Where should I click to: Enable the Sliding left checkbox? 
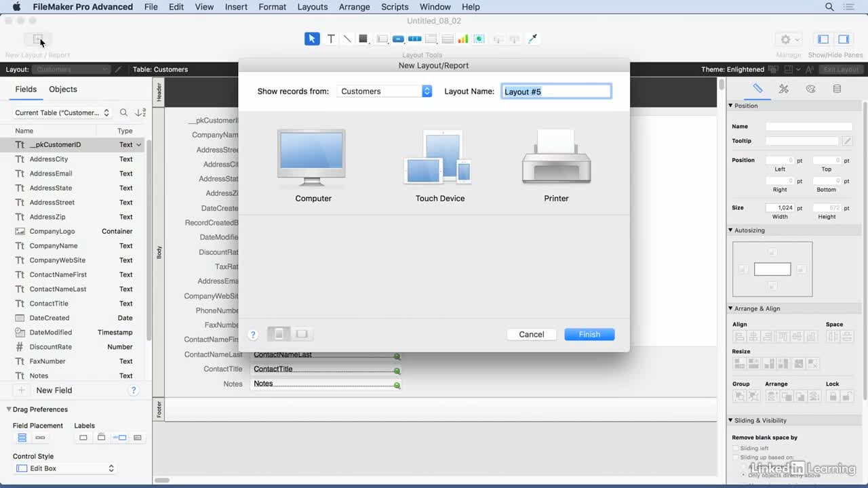click(736, 449)
